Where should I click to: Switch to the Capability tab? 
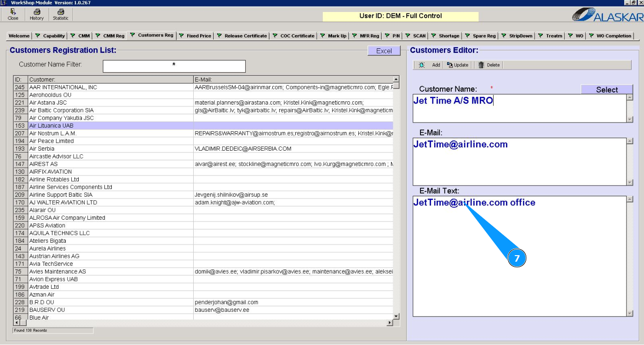click(x=50, y=36)
